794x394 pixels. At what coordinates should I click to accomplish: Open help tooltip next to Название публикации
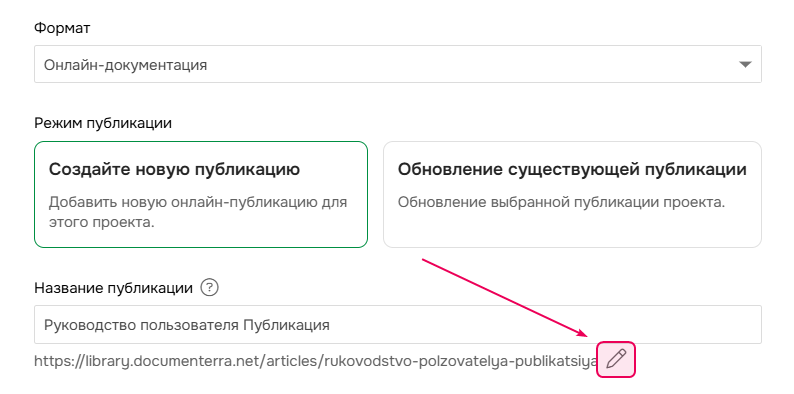click(209, 288)
